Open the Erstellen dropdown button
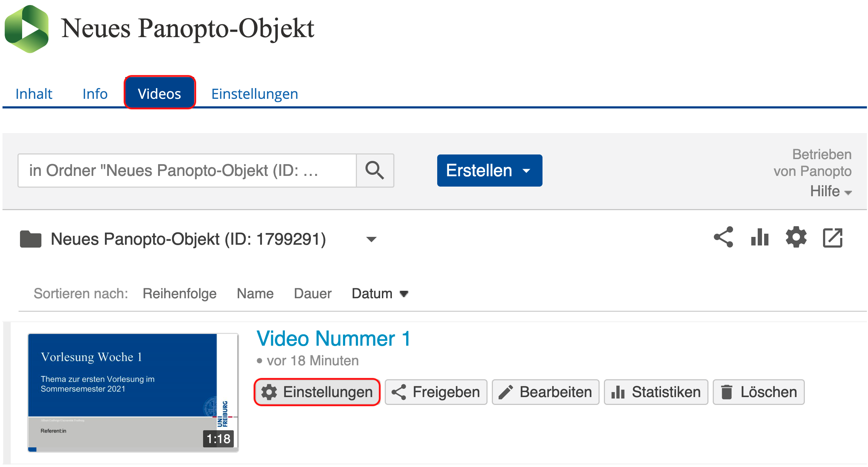Image resolution: width=868 pixels, height=467 pixels. coord(490,171)
